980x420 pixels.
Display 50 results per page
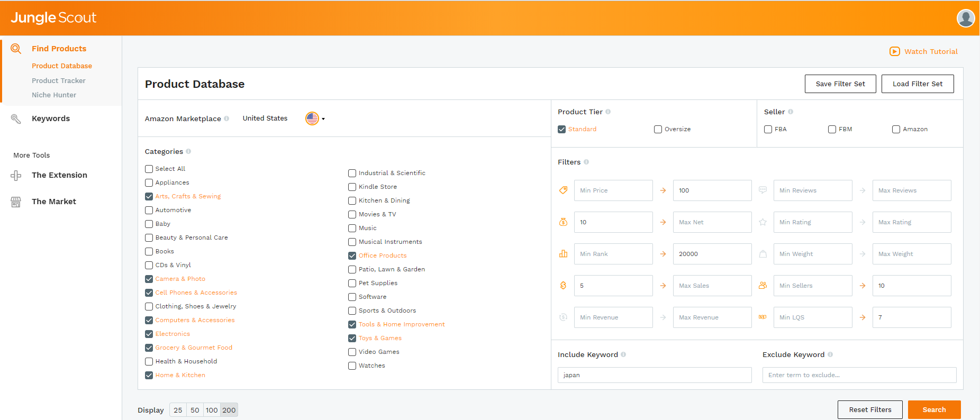click(x=195, y=410)
